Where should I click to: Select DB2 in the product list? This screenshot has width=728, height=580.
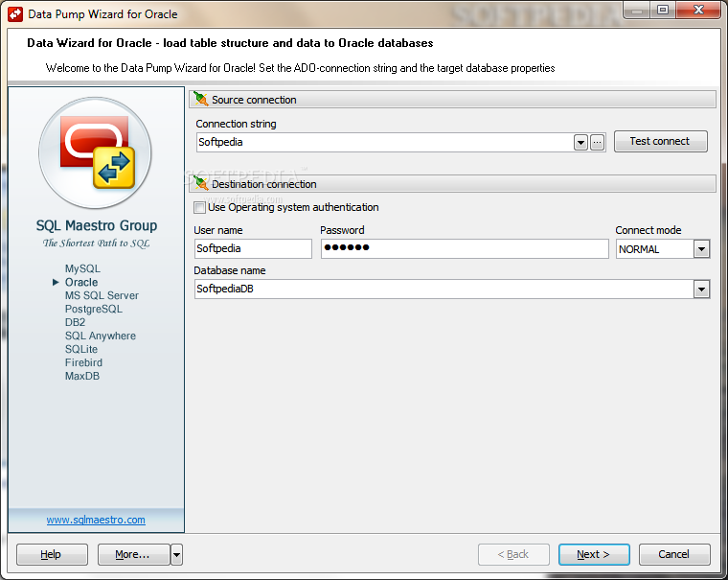[x=76, y=322]
